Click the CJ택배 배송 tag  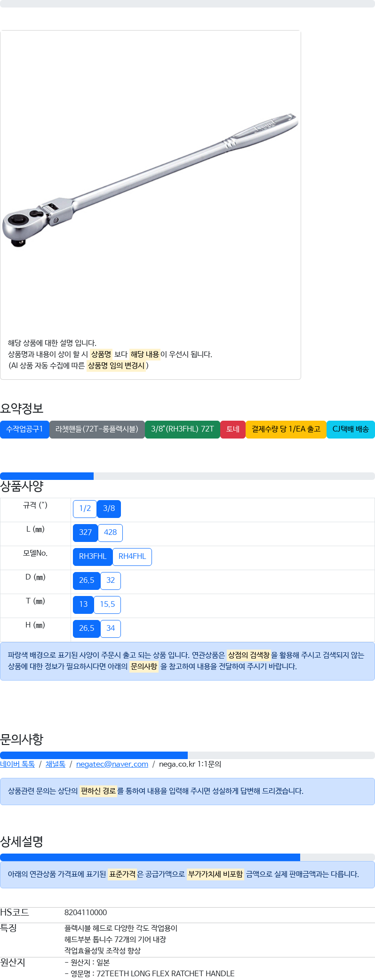click(x=351, y=429)
